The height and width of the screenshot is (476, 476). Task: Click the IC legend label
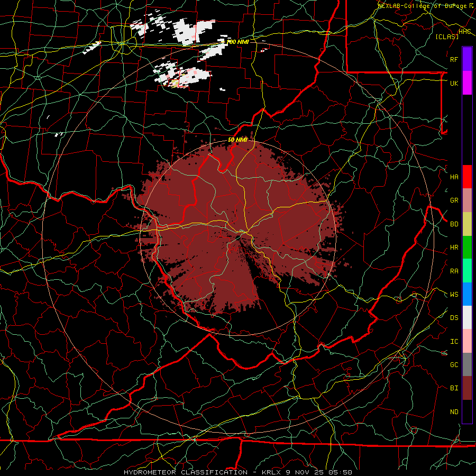454,342
